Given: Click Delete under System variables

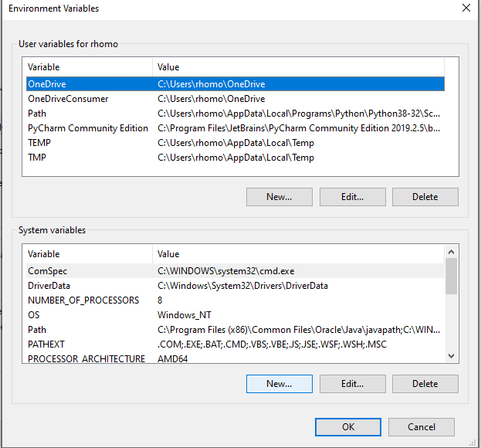Looking at the screenshot, I should point(425,384).
